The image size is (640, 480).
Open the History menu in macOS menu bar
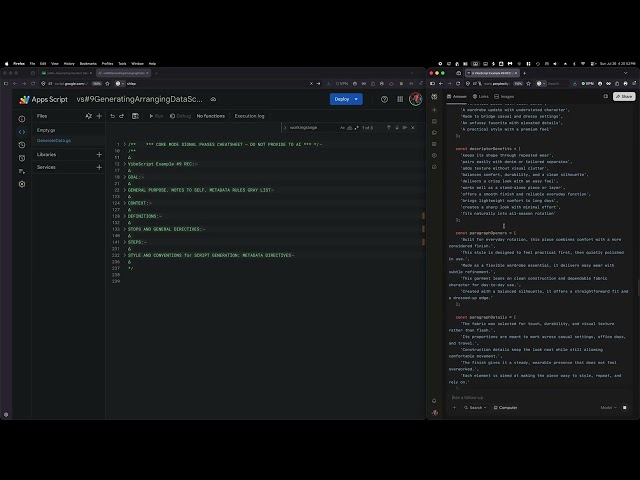click(69, 64)
